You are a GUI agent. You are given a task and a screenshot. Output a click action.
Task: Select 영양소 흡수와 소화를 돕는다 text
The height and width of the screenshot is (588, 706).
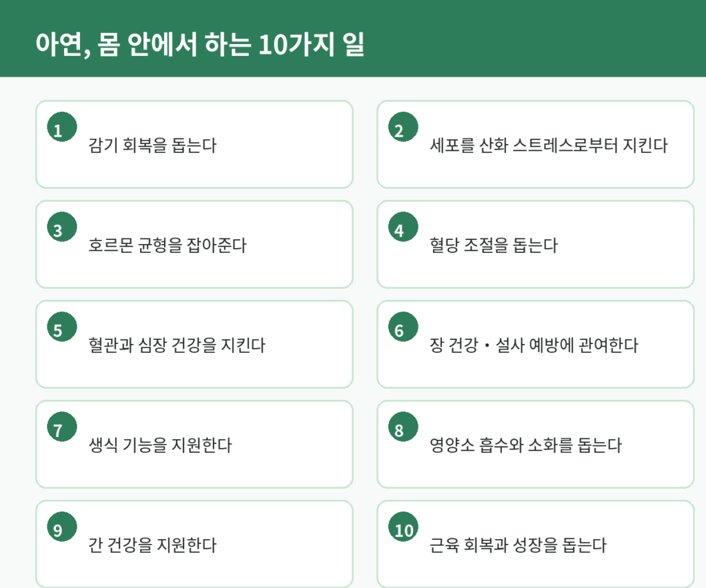coord(525,445)
